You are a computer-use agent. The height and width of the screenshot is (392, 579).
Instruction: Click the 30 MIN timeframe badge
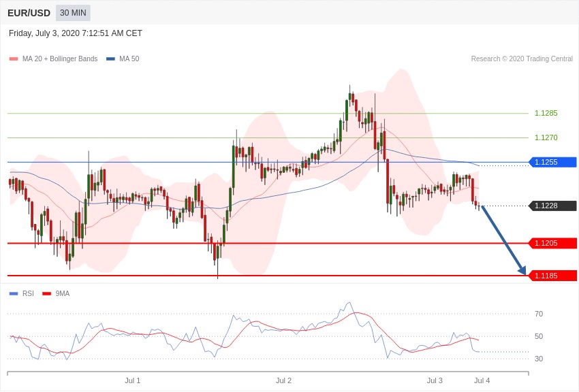point(73,13)
